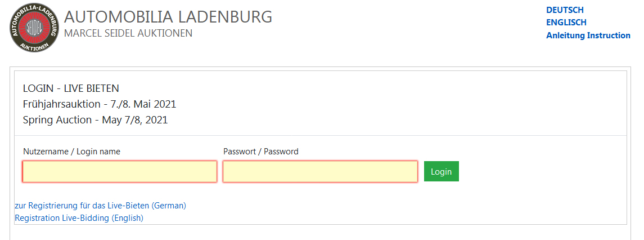
Task: Focus the Passwort / Password field
Action: click(321, 171)
